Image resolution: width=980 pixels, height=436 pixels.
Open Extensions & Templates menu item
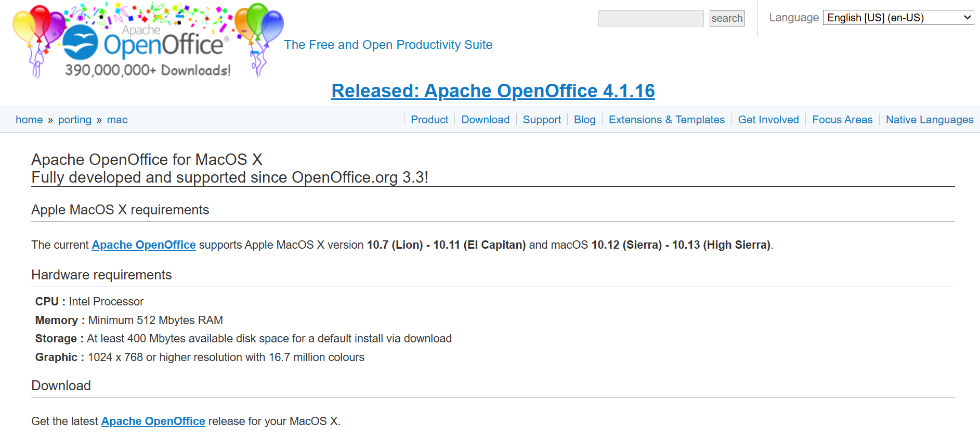pyautogui.click(x=667, y=120)
